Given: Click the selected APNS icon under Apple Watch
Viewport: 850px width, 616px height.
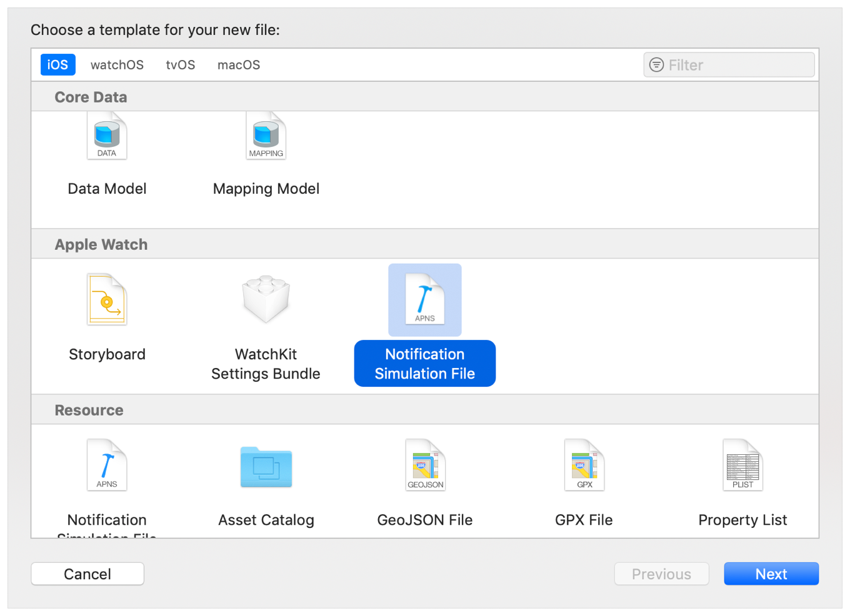Looking at the screenshot, I should [425, 299].
